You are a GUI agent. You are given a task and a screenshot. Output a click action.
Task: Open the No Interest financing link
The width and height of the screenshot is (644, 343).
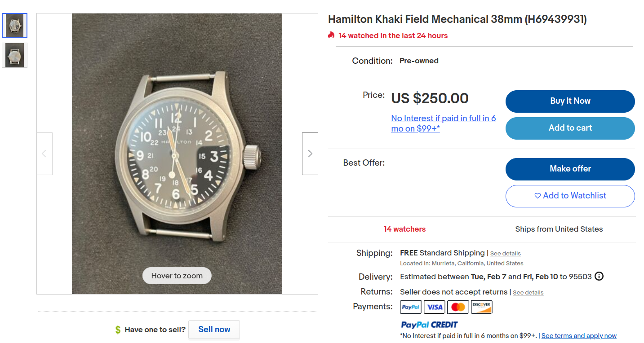point(443,123)
